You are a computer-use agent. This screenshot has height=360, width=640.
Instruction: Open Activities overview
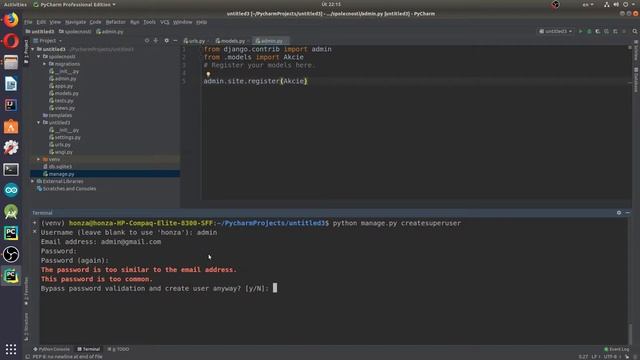tap(15, 4)
